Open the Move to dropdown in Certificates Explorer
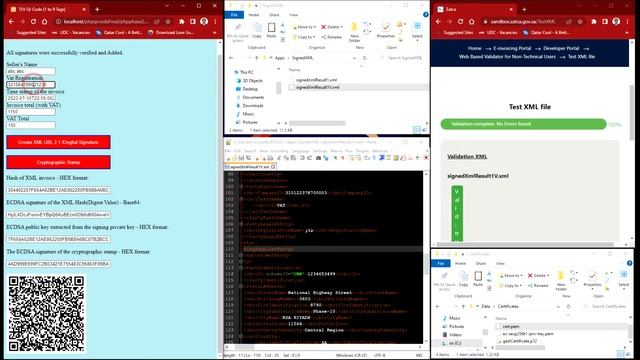 pyautogui.click(x=511, y=276)
